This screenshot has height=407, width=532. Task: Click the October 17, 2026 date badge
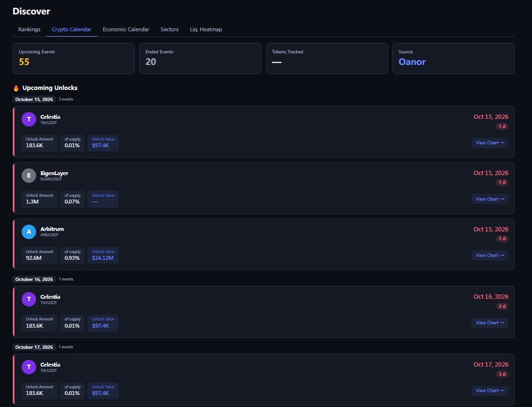point(34,347)
